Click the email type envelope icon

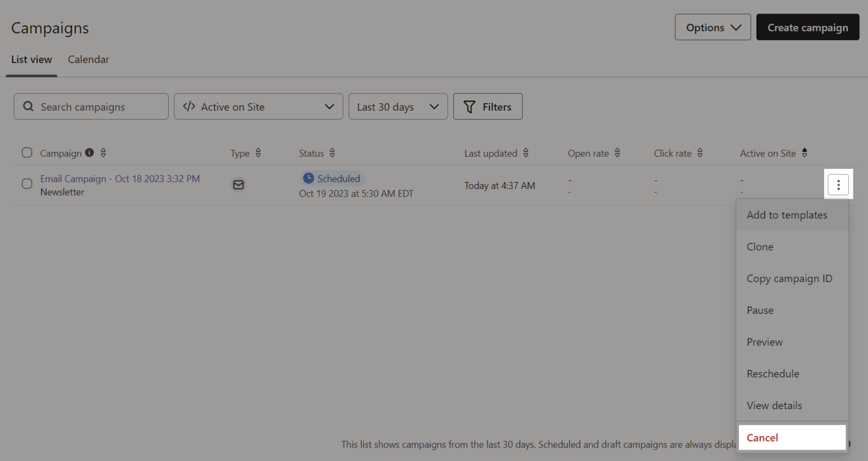238,185
